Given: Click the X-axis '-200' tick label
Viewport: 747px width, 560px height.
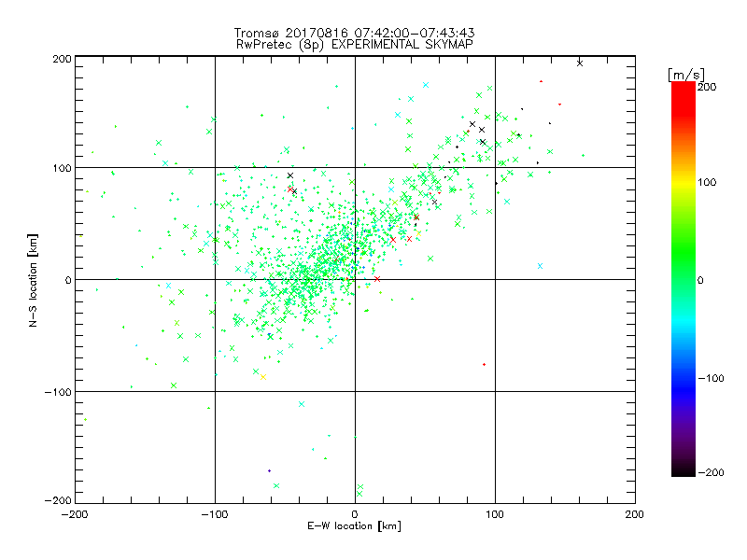Looking at the screenshot, I should click(x=75, y=514).
